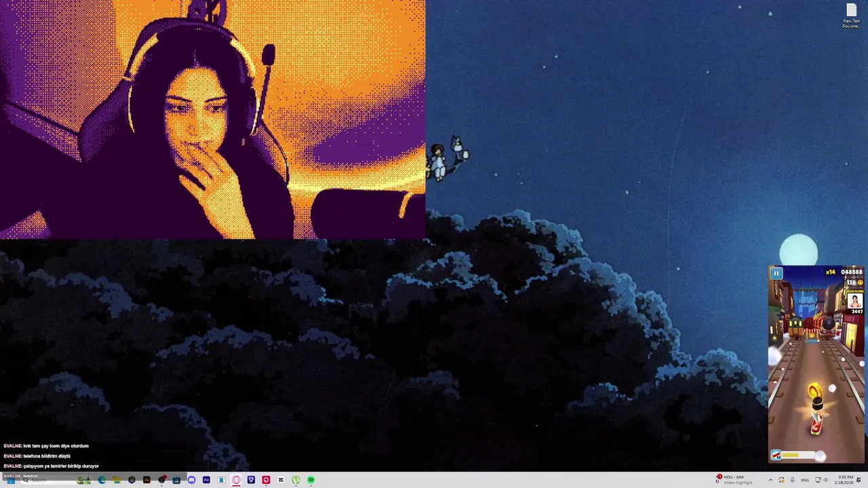868x488 pixels.
Task: Open Spotify from the taskbar
Action: tap(311, 480)
